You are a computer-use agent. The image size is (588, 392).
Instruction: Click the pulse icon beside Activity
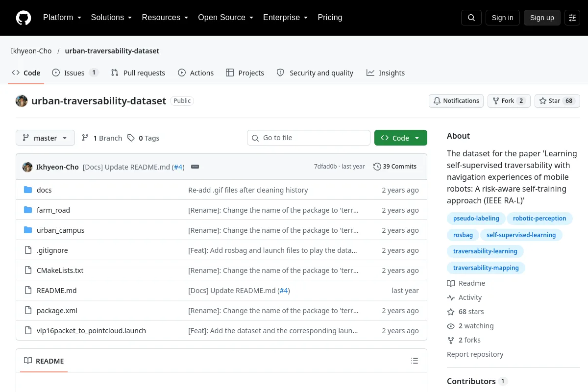point(451,297)
